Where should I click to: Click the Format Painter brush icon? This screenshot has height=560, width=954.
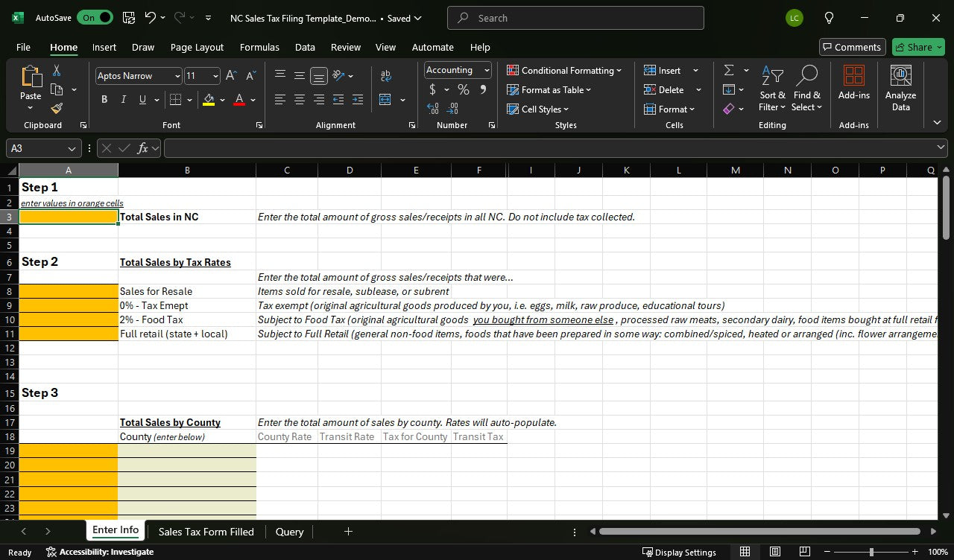[57, 108]
